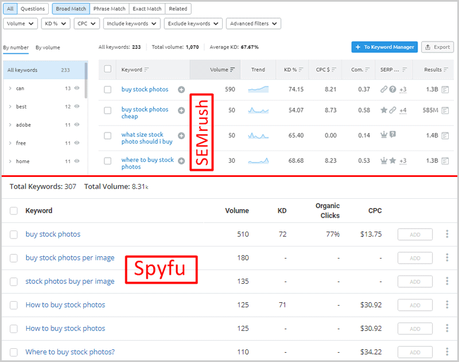The image size is (459, 362).
Task: Add 'what size stock photo' via plus icon
Action: click(x=181, y=136)
